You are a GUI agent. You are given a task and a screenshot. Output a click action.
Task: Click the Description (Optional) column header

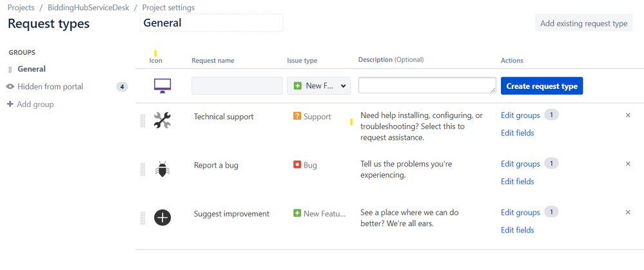tap(391, 59)
